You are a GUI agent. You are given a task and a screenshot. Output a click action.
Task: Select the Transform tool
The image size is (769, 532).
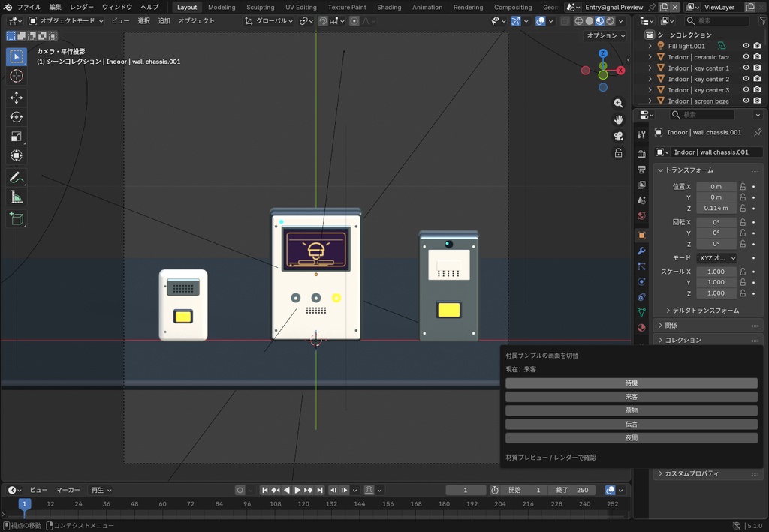coord(17,156)
